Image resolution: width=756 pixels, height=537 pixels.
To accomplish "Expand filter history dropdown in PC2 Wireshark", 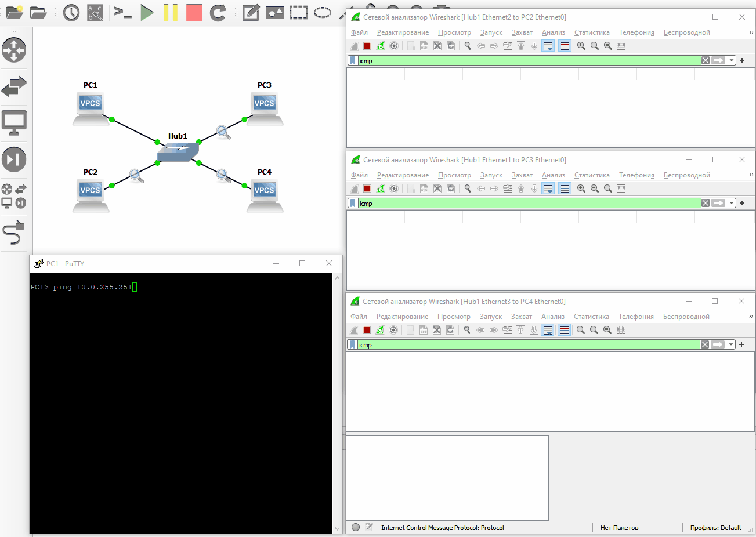I will 732,60.
